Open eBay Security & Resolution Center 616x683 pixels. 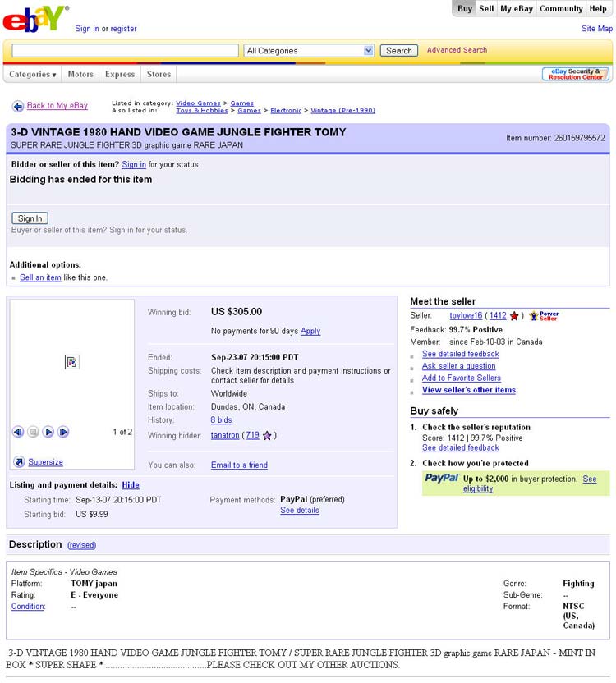pos(576,74)
